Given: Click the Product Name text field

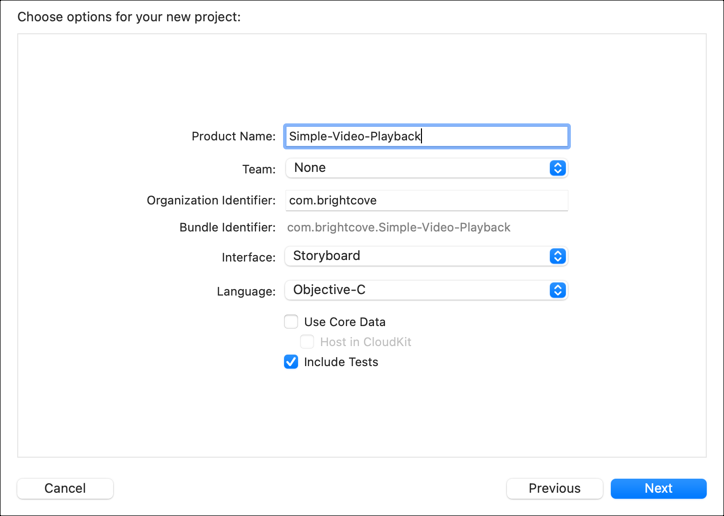Looking at the screenshot, I should tap(426, 136).
